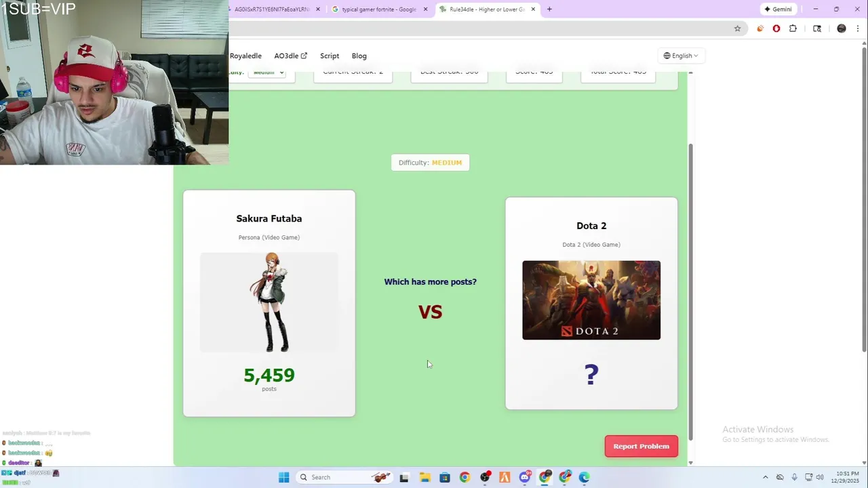Click the Dota 2 artwork thumbnail
Viewport: 868px width, 488px height.
[x=591, y=300]
